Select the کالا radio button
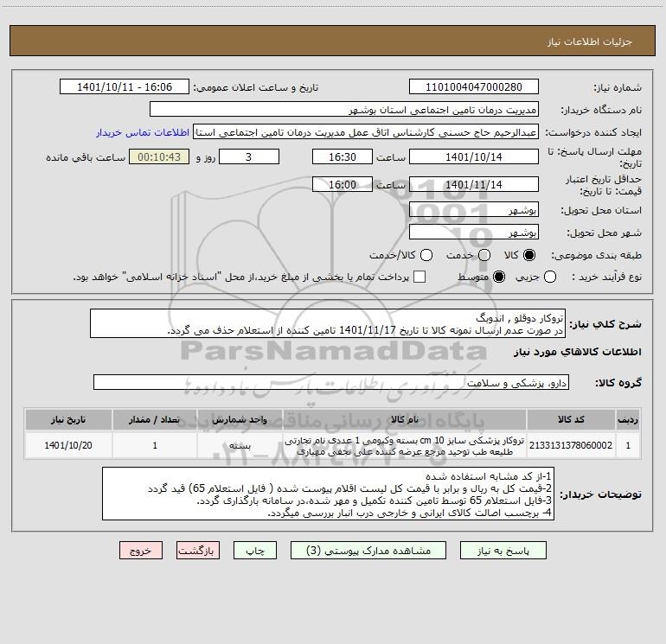 point(529,255)
